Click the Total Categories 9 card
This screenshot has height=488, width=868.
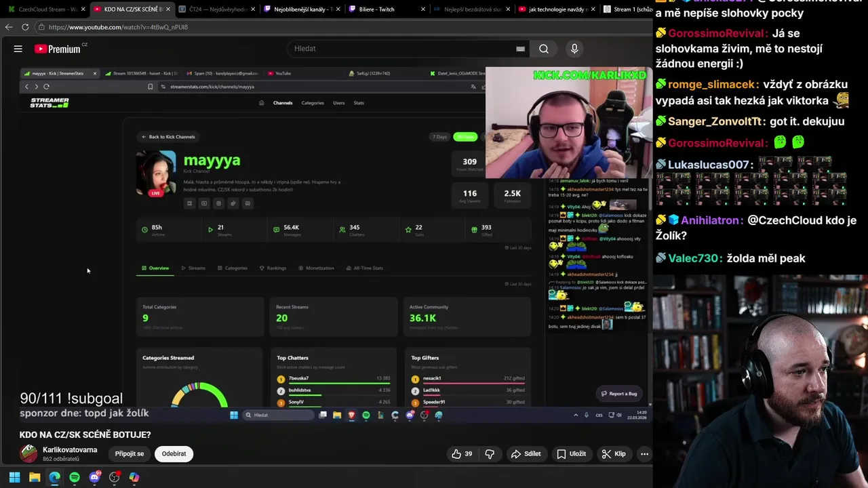pos(199,316)
